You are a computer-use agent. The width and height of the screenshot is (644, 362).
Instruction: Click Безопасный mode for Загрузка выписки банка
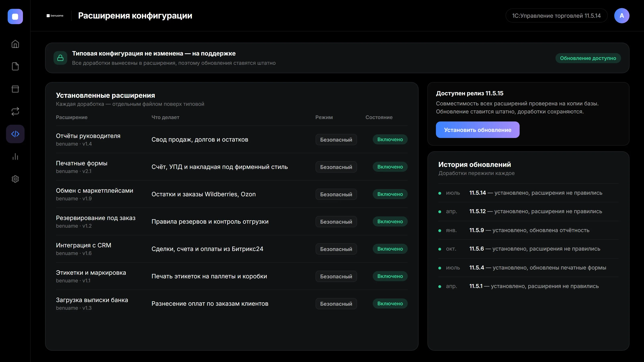click(336, 303)
